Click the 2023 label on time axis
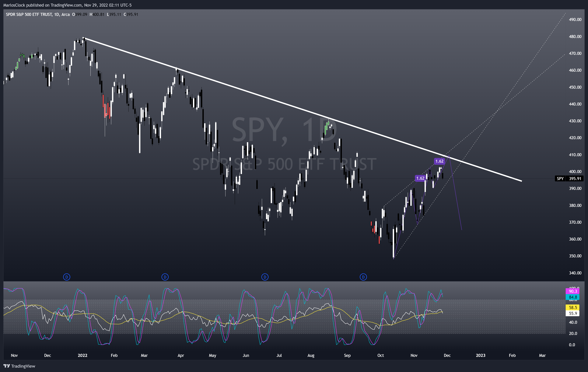Screen dimensions: 588x372 [x=481, y=355]
